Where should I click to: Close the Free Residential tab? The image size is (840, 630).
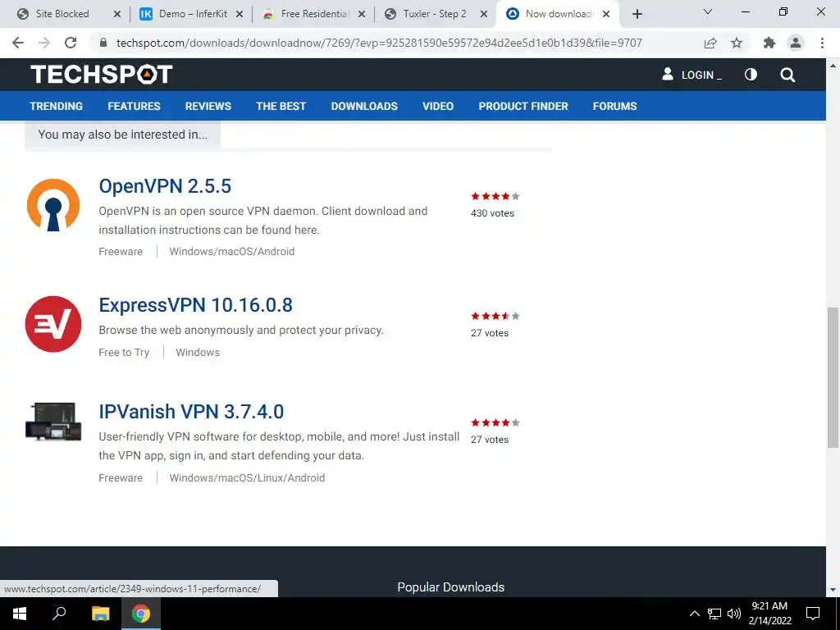pyautogui.click(x=362, y=14)
